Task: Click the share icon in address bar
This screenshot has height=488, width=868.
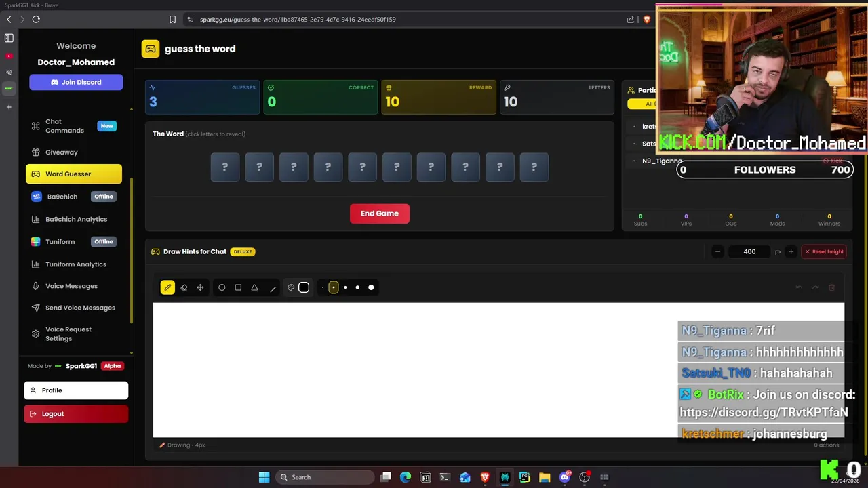Action: tap(631, 20)
